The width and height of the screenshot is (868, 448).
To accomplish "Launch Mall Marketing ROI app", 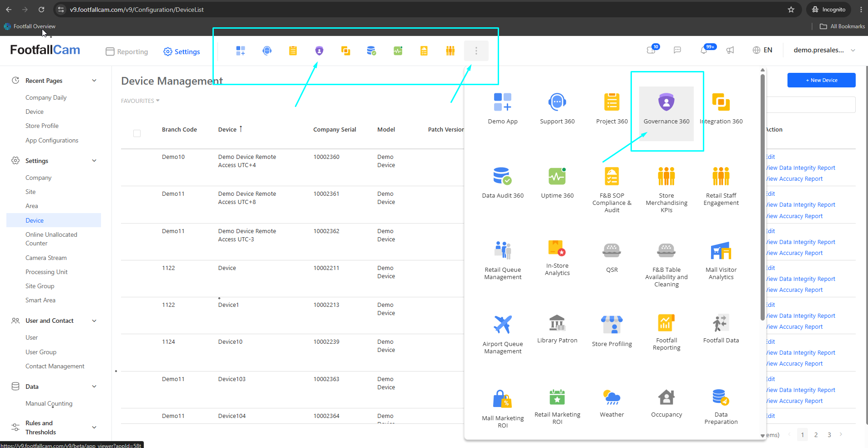I will [x=503, y=409].
